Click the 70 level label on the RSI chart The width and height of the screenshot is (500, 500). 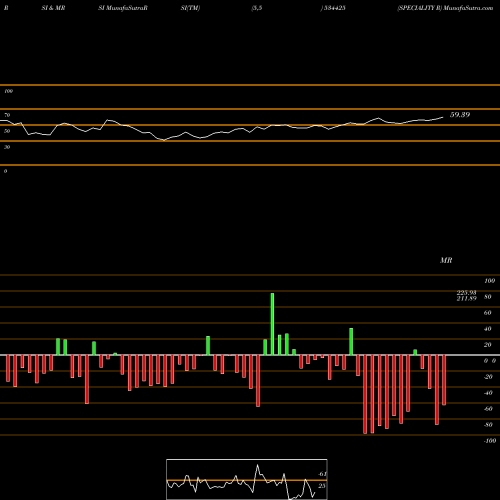pos(7,115)
